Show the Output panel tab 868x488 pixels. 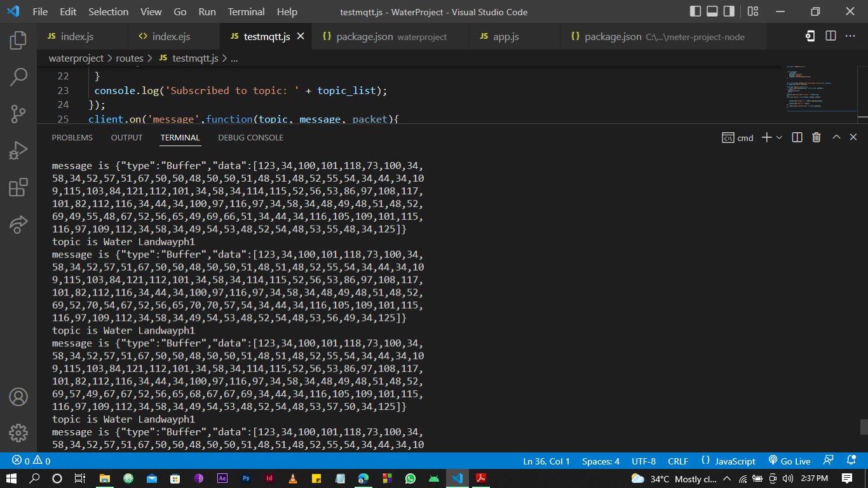coord(126,137)
